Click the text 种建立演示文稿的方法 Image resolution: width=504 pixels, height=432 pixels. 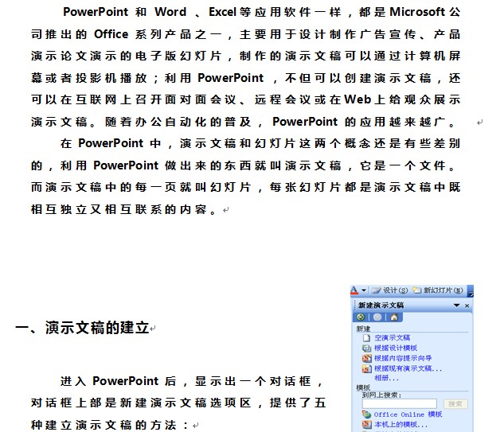coord(104,426)
